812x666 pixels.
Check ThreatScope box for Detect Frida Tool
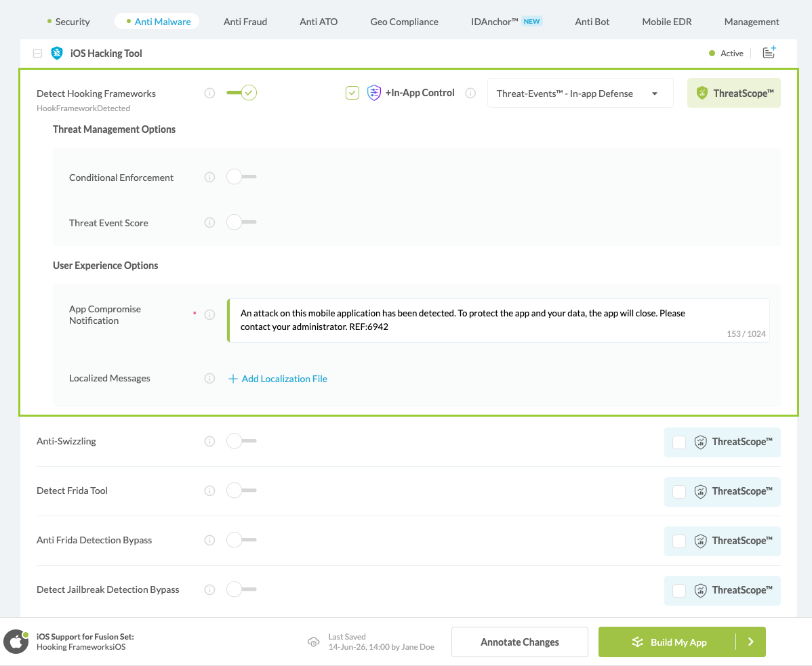[x=679, y=492]
